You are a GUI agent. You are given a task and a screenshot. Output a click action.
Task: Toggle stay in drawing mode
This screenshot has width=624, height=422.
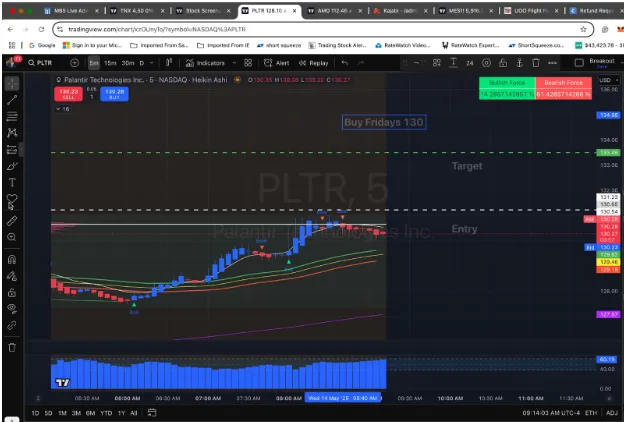click(12, 276)
